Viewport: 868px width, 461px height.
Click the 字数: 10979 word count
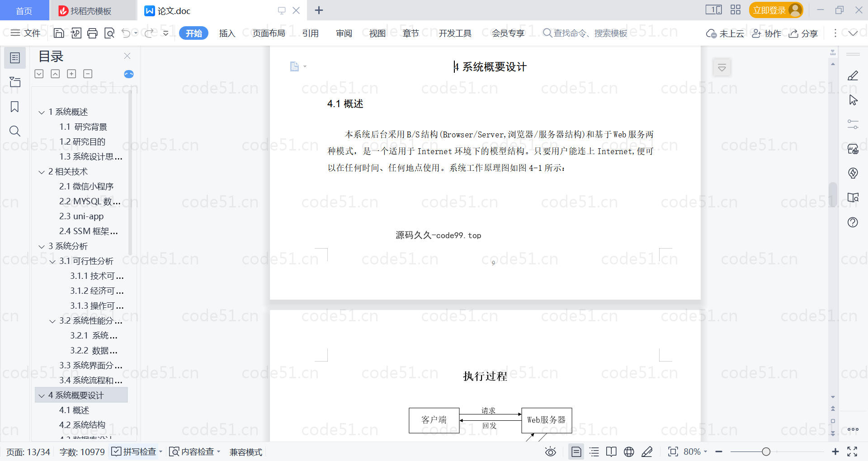pos(82,452)
